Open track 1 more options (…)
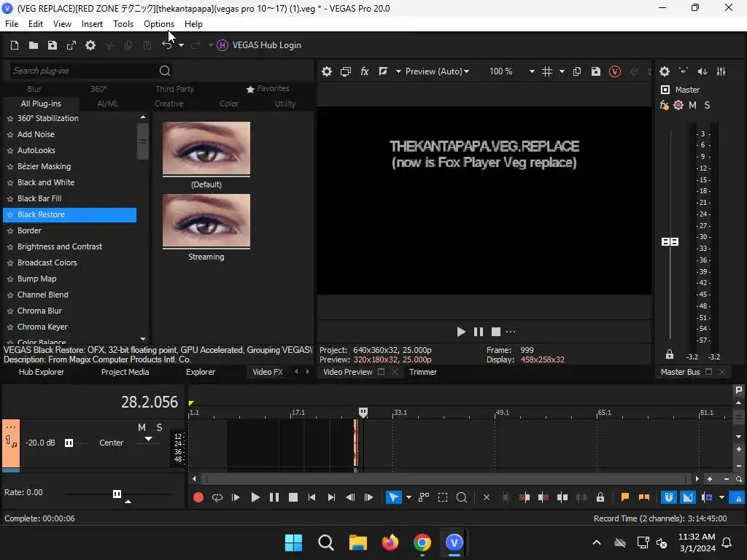 [x=10, y=427]
